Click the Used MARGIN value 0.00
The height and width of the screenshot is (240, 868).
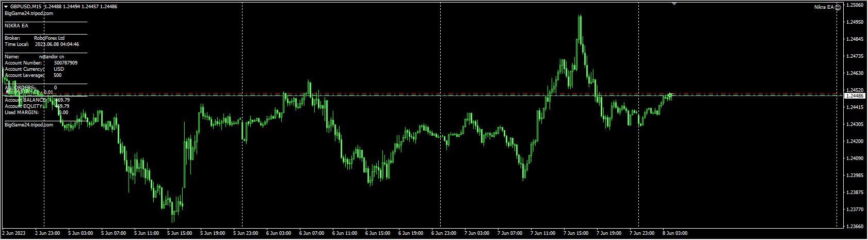(63, 113)
